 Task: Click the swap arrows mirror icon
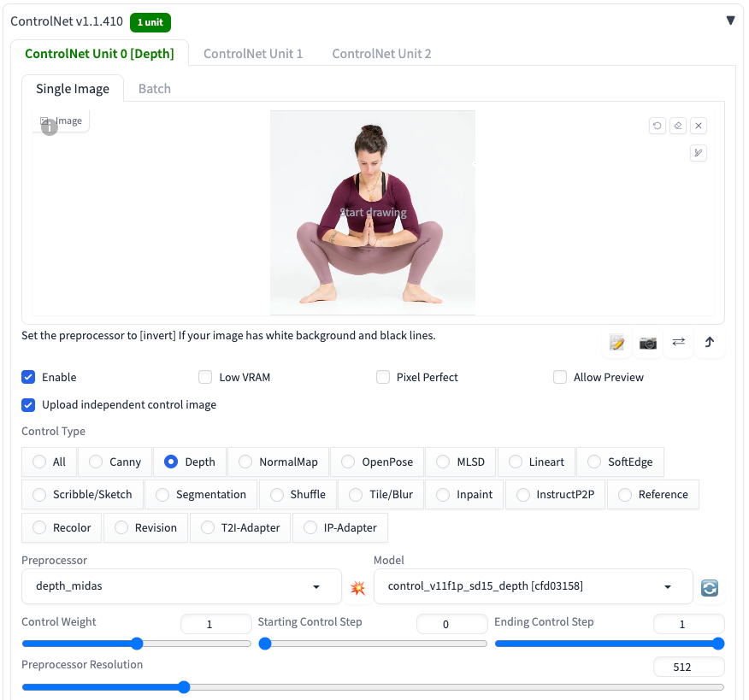click(x=678, y=342)
